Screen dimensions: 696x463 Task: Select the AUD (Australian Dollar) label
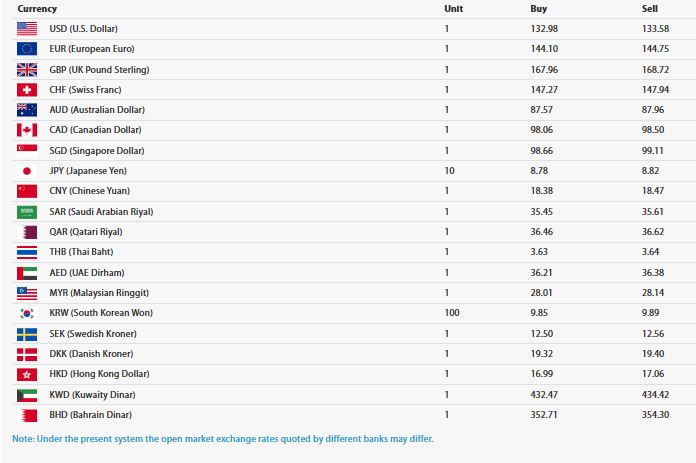97,110
